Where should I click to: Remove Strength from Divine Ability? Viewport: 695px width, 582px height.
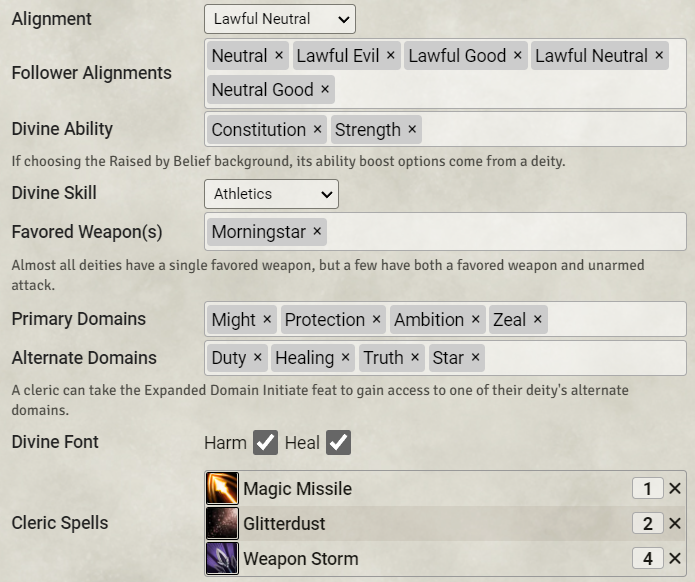pos(412,130)
